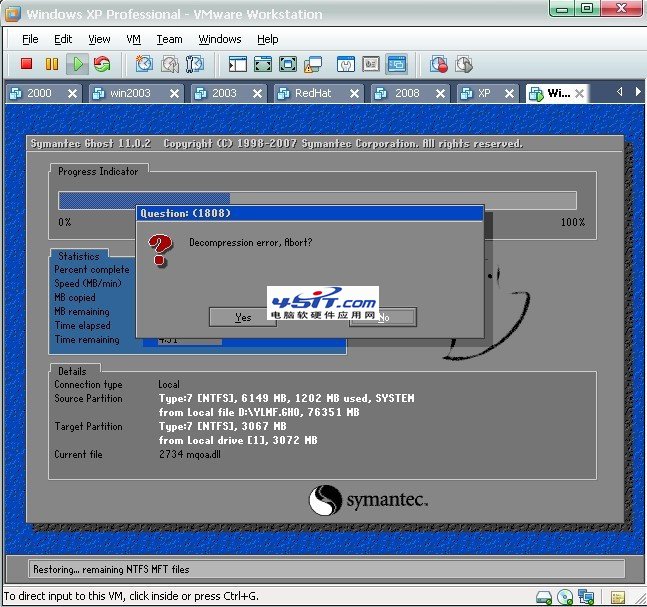Click the Question: (1808) dialog title bar

click(309, 213)
